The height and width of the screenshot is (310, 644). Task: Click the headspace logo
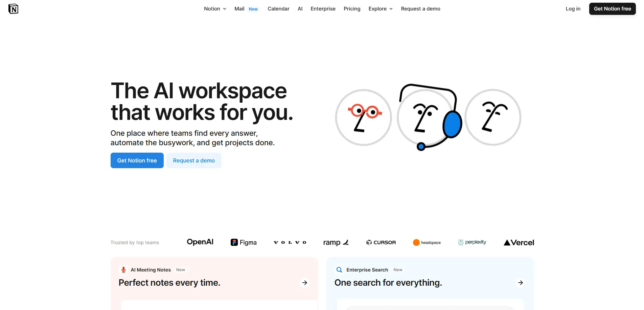click(427, 242)
